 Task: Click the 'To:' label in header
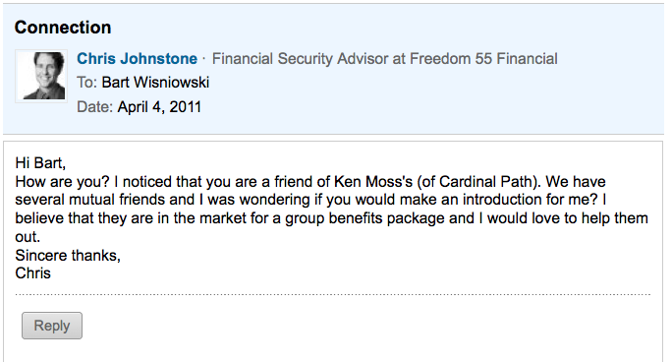pos(87,82)
